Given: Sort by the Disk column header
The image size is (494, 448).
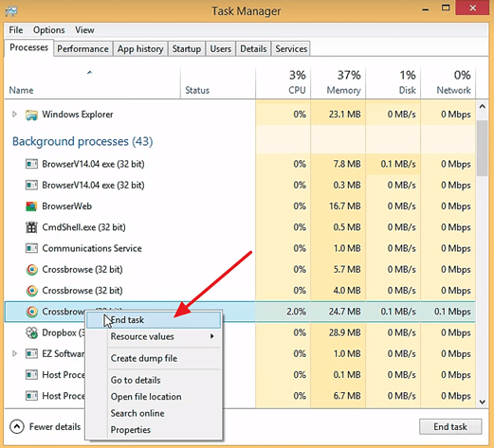Looking at the screenshot, I should click(x=393, y=82).
